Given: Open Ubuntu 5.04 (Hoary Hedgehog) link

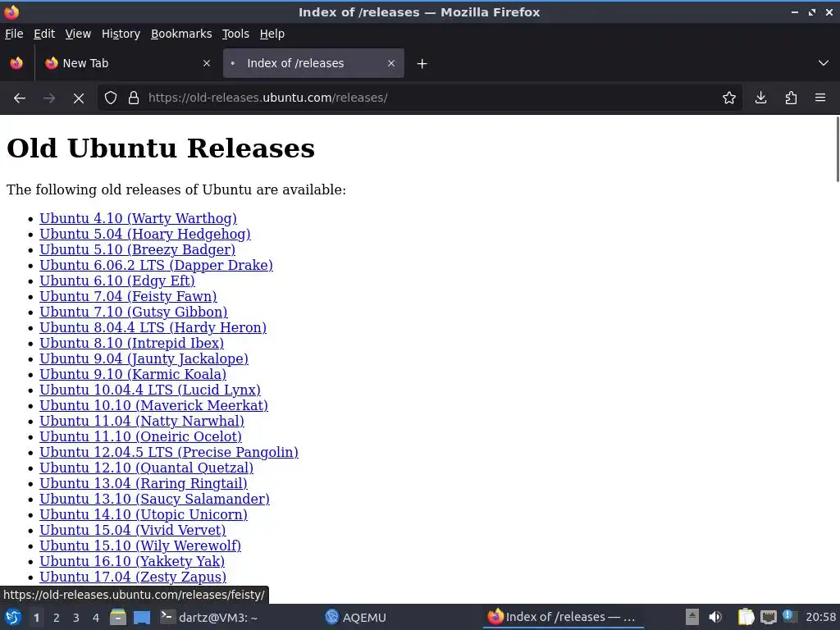Looking at the screenshot, I should (145, 234).
